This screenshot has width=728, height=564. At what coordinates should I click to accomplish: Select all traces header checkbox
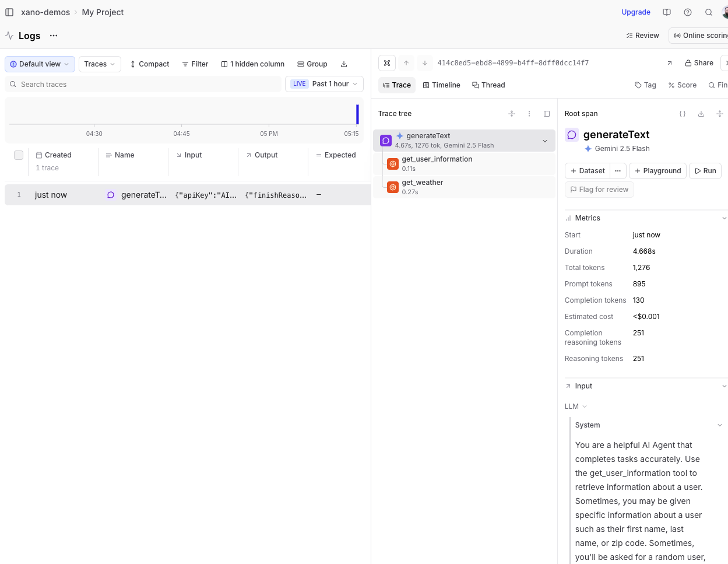19,155
